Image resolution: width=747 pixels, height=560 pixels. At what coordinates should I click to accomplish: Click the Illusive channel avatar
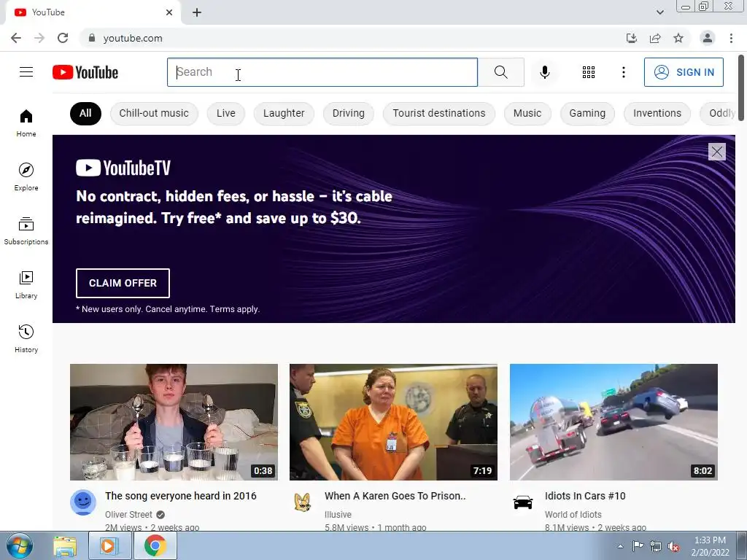pyautogui.click(x=303, y=502)
